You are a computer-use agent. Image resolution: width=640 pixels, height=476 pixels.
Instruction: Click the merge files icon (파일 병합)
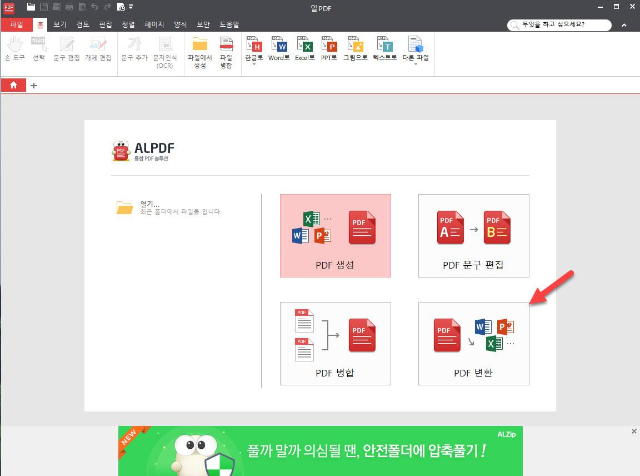coord(226,52)
